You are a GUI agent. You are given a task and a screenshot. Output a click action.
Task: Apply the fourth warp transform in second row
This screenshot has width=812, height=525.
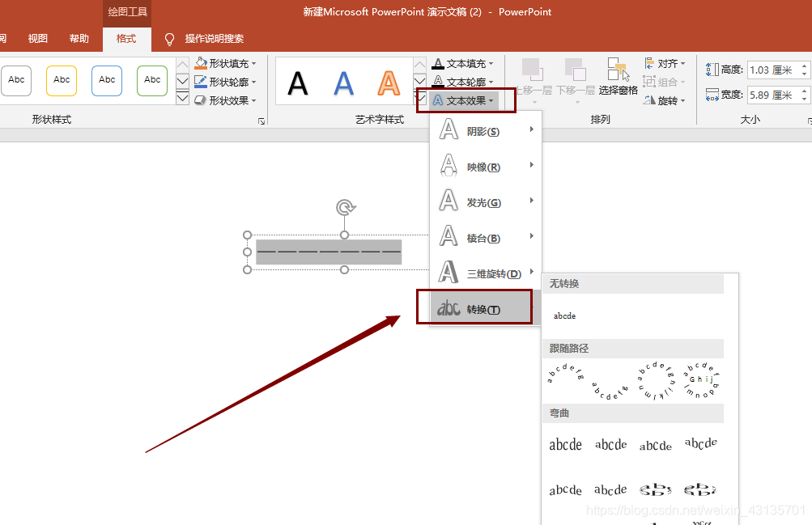(x=700, y=489)
